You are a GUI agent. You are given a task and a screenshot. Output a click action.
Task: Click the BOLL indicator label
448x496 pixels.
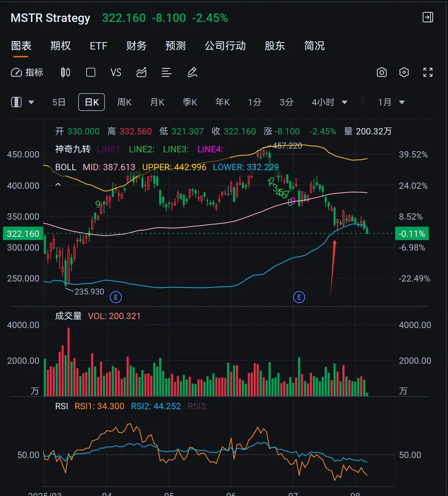click(66, 167)
